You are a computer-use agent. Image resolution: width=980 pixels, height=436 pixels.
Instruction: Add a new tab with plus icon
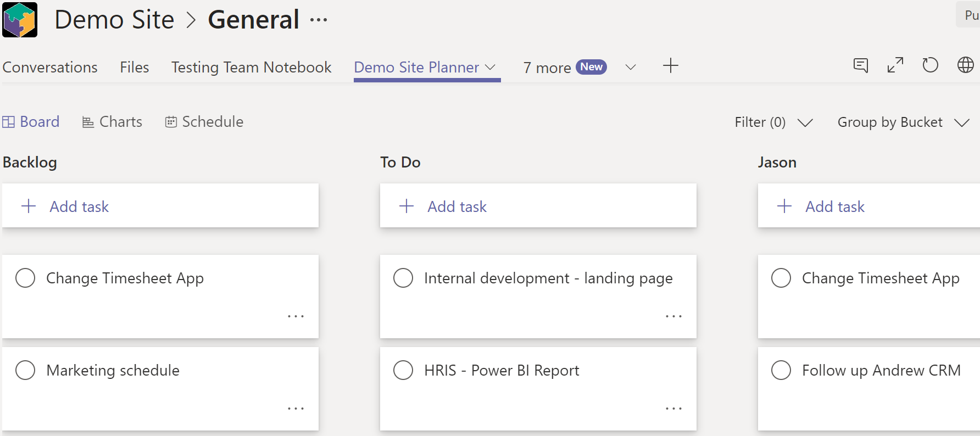670,66
